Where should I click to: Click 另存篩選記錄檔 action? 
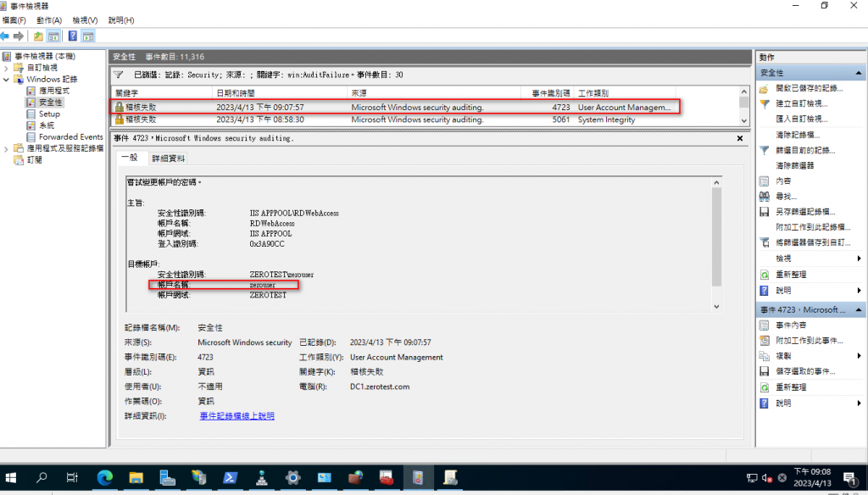tap(805, 212)
